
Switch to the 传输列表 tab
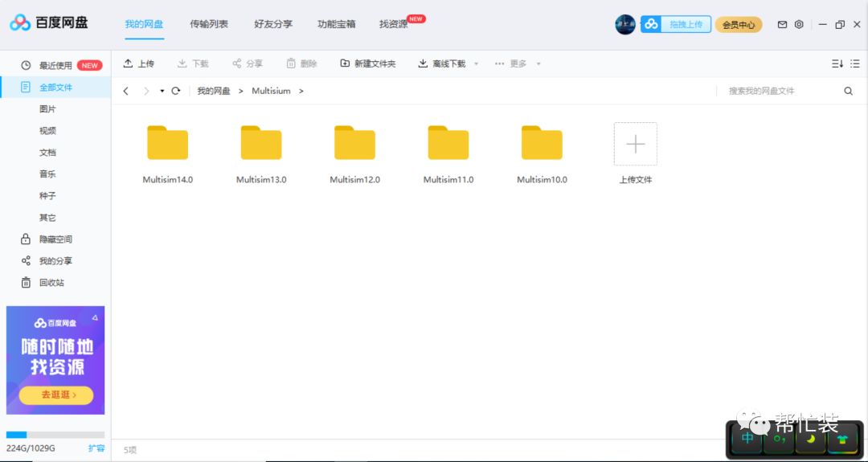(x=209, y=24)
